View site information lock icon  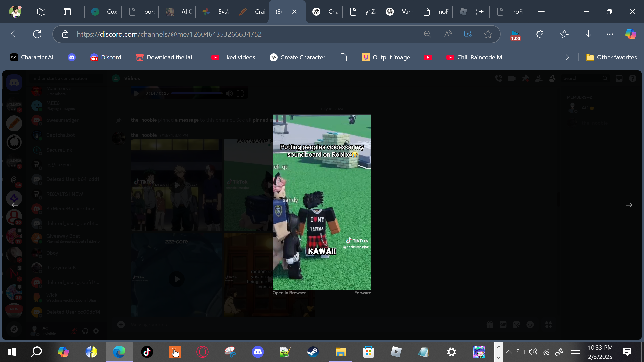coord(65,34)
